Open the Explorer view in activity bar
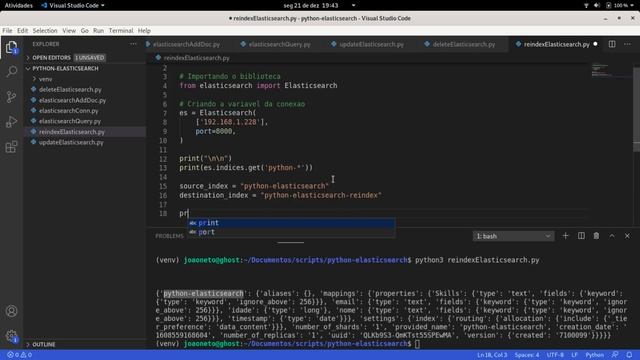The width and height of the screenshot is (640, 360). [11, 47]
